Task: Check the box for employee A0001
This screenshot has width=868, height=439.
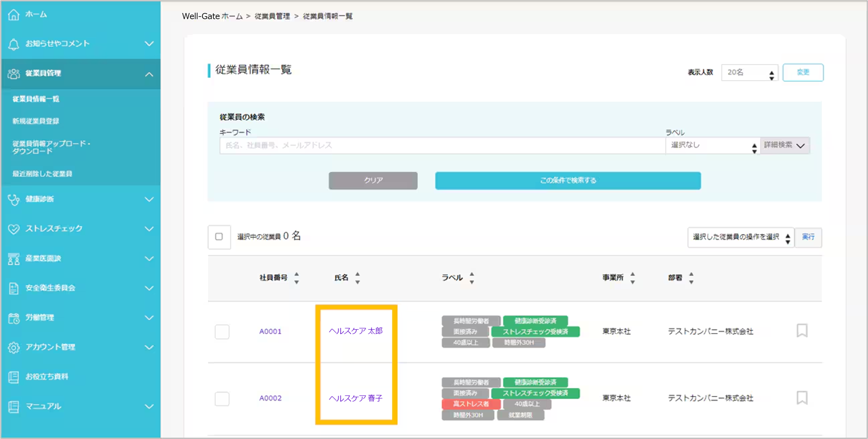Action: pyautogui.click(x=222, y=331)
